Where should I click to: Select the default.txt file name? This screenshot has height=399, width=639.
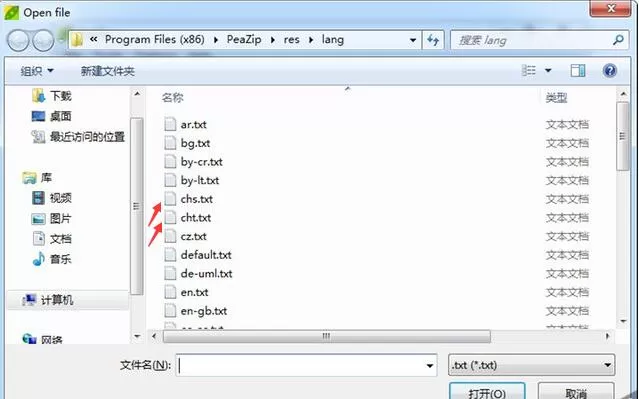(206, 255)
